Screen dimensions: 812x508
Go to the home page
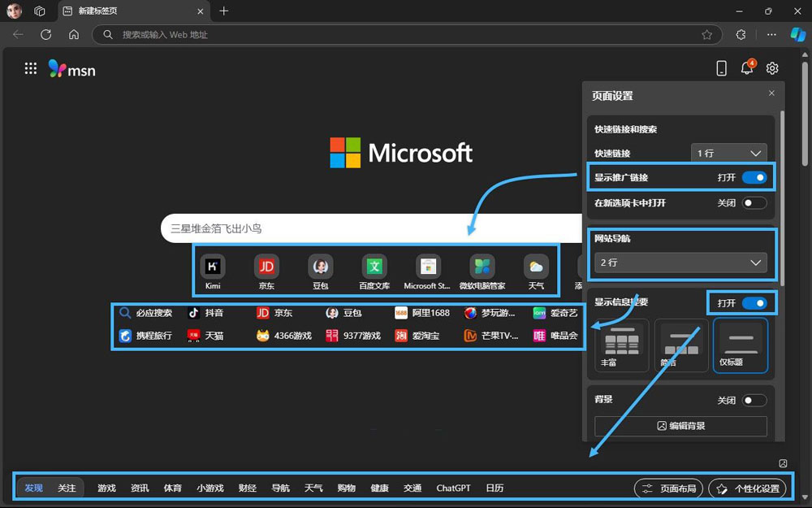pos(74,34)
